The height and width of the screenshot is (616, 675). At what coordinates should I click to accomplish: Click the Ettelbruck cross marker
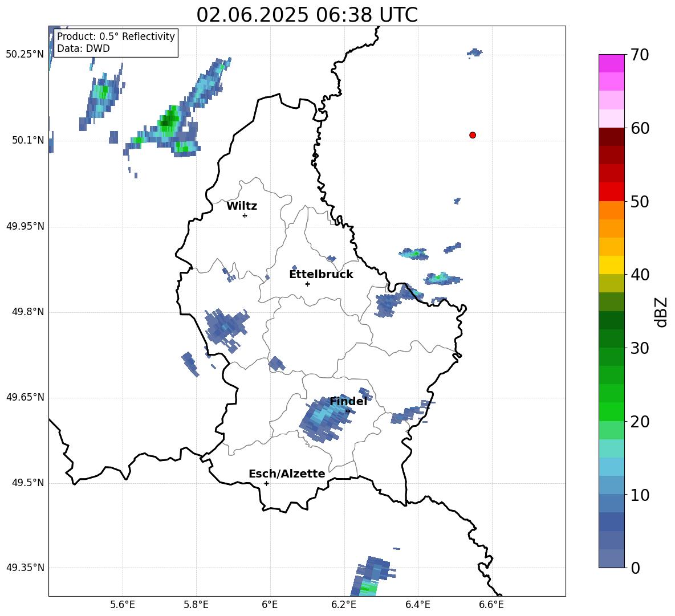307,284
